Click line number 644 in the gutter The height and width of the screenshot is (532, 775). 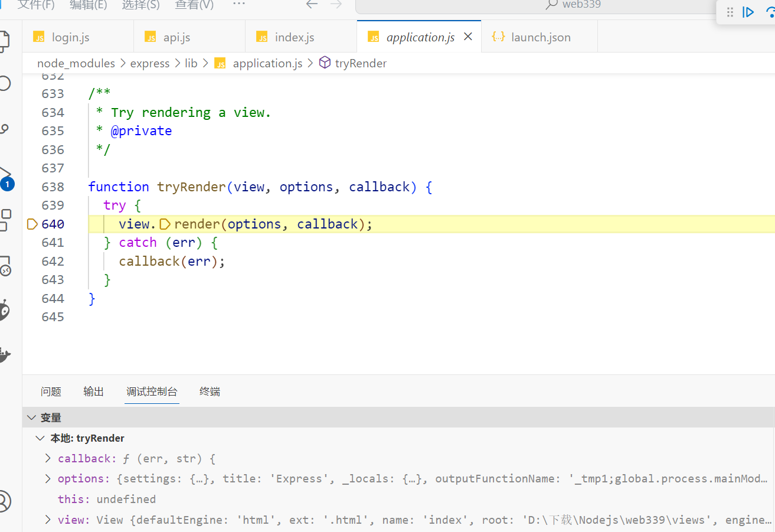pyautogui.click(x=53, y=299)
